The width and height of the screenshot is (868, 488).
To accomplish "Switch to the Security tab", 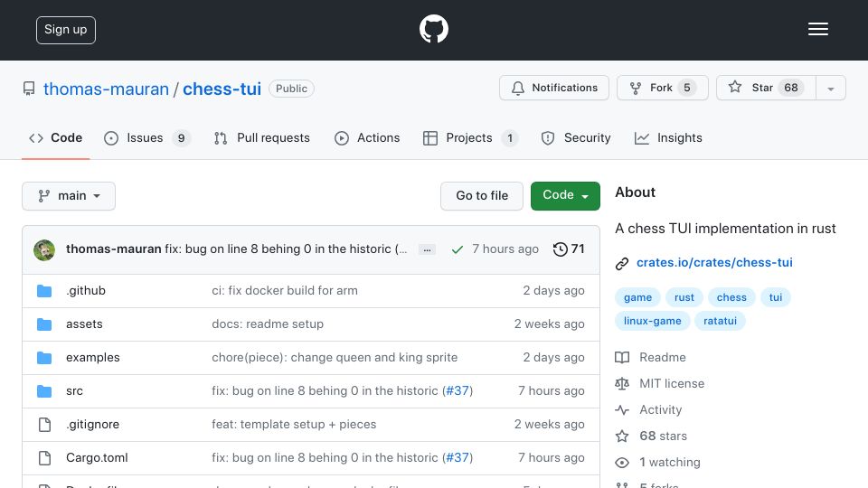I will (x=576, y=137).
